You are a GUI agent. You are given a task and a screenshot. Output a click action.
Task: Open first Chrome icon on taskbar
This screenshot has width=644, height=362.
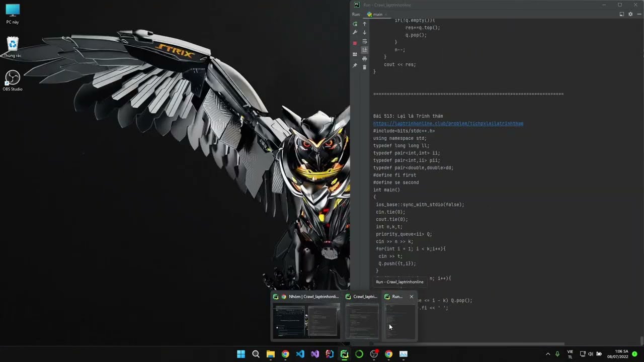click(x=285, y=354)
